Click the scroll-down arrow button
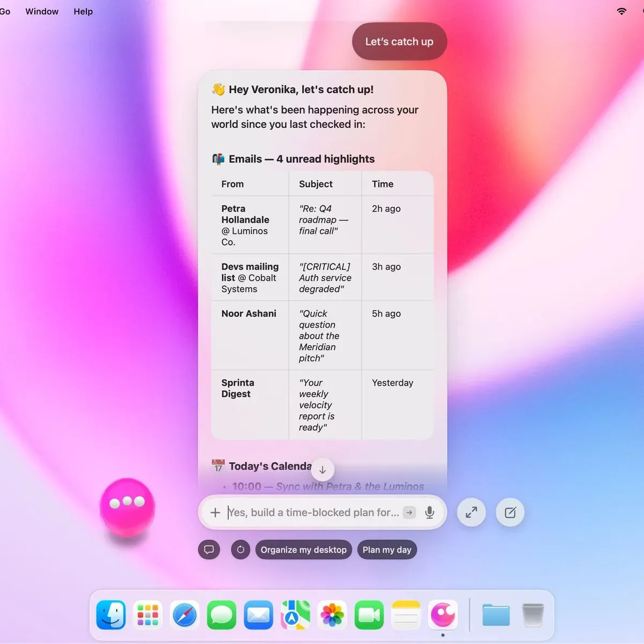The width and height of the screenshot is (644, 644). click(x=323, y=470)
